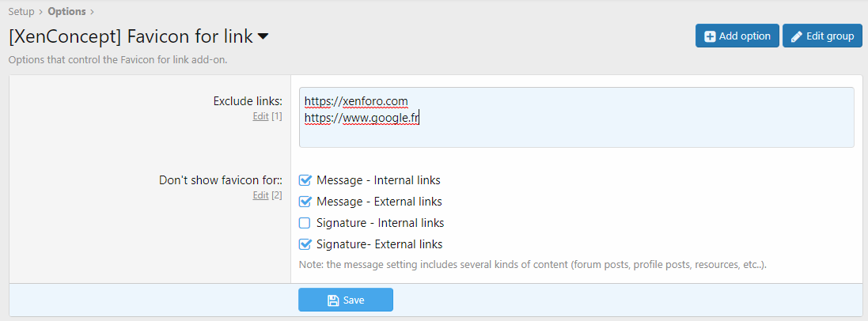Click the Save button label
Image resolution: width=868 pixels, height=321 pixels.
pyautogui.click(x=354, y=300)
